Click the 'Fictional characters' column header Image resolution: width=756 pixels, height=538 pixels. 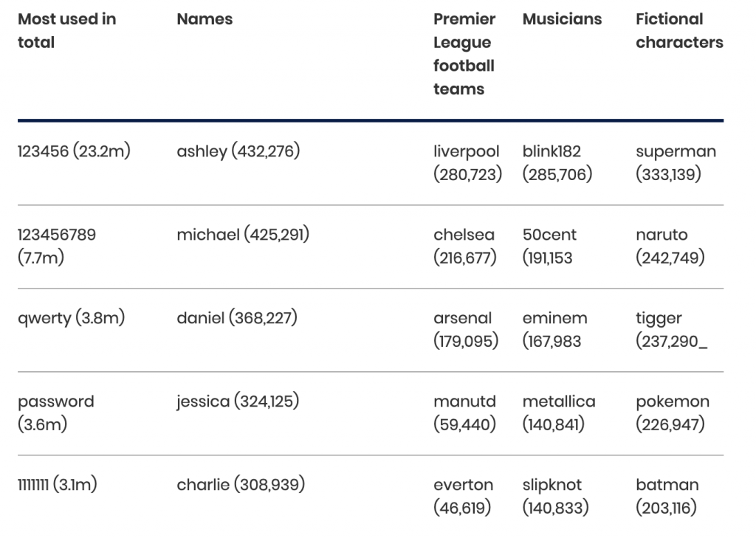679,31
